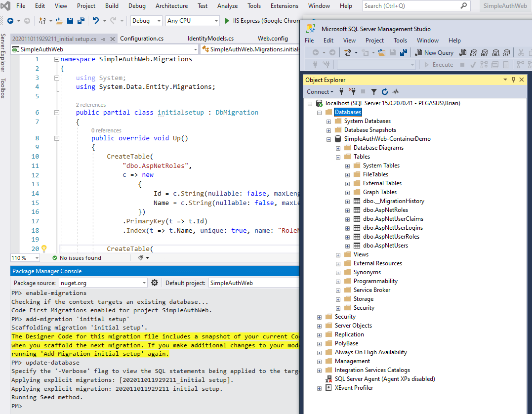The width and height of the screenshot is (532, 414).
Task: Switch to Web.config tab
Action: [273, 39]
